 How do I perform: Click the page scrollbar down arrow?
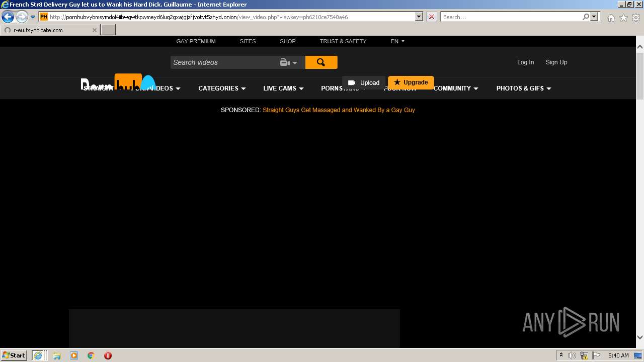pyautogui.click(x=640, y=337)
